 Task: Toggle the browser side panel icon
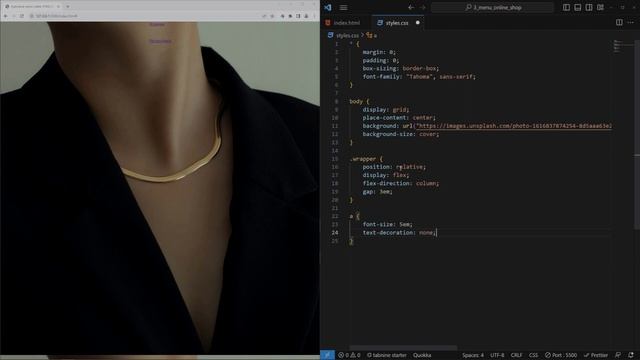[x=298, y=16]
